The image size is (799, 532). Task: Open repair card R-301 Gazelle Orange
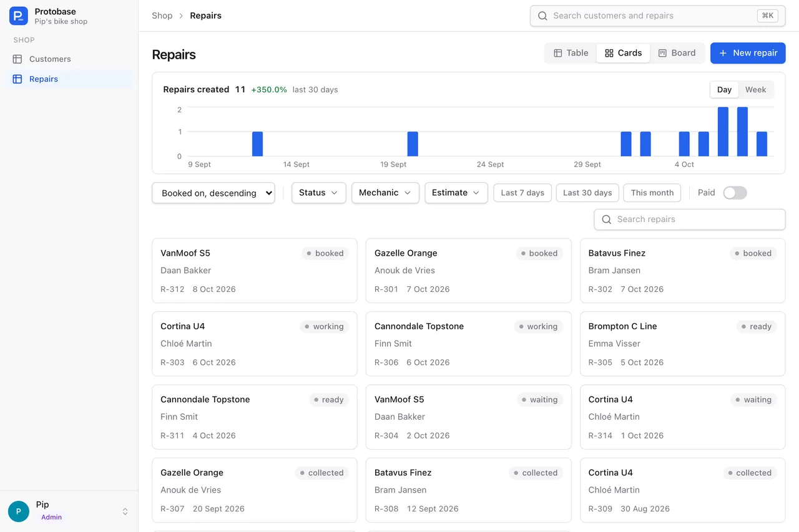pos(468,271)
